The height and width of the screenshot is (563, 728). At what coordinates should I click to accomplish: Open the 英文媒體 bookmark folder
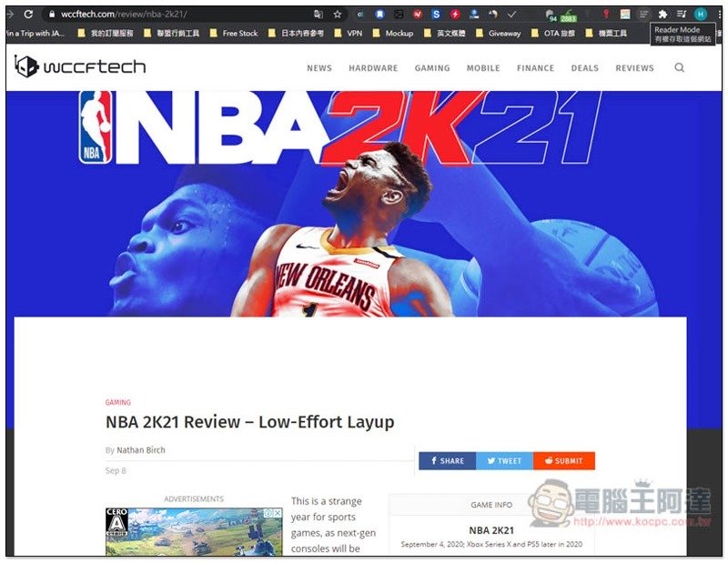click(x=445, y=34)
